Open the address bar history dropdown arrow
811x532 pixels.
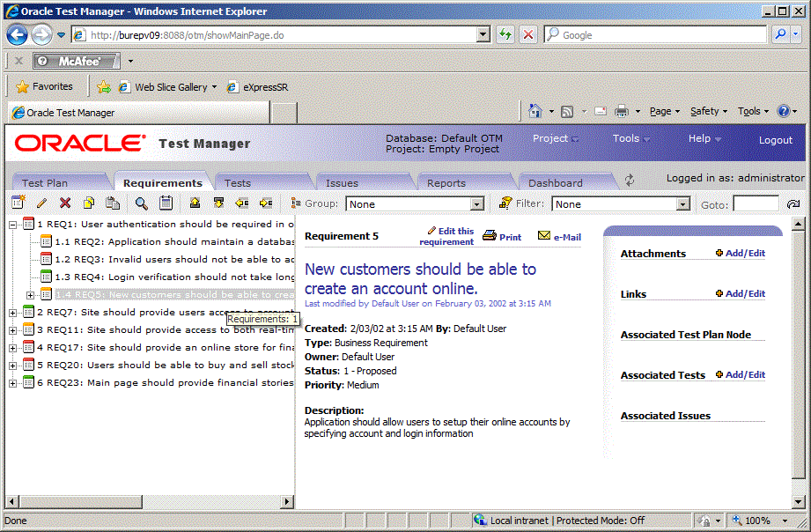point(483,35)
